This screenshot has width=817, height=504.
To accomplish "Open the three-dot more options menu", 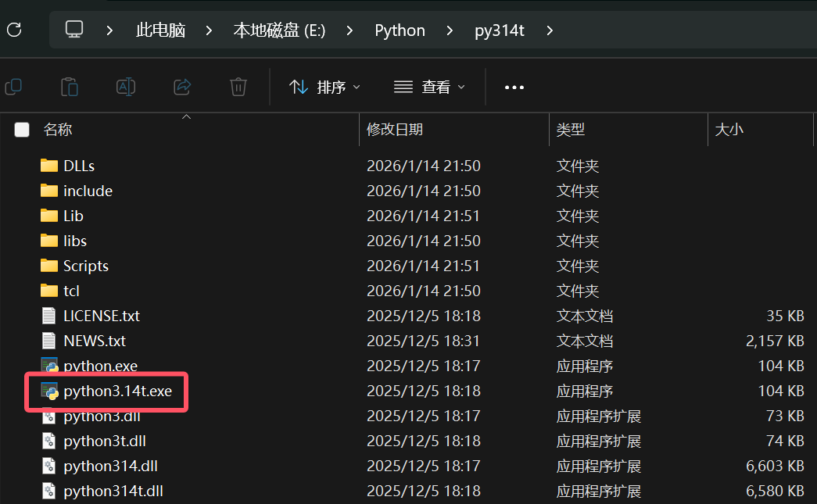I will coord(514,88).
